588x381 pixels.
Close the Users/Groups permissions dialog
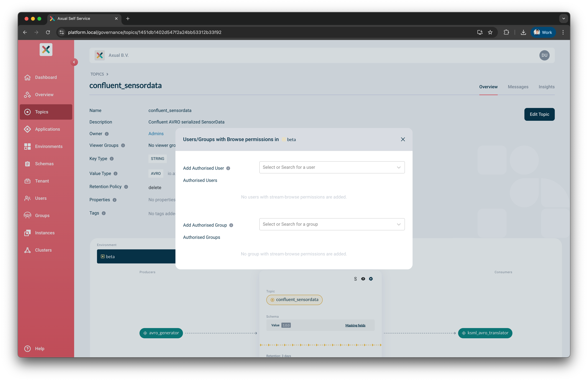click(x=403, y=139)
